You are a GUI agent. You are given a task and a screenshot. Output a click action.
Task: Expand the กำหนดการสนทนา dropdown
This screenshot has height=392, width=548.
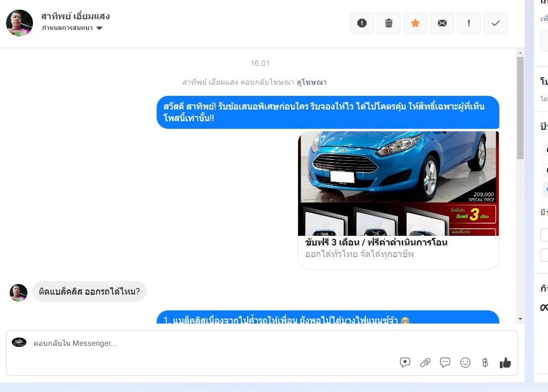[x=72, y=28]
